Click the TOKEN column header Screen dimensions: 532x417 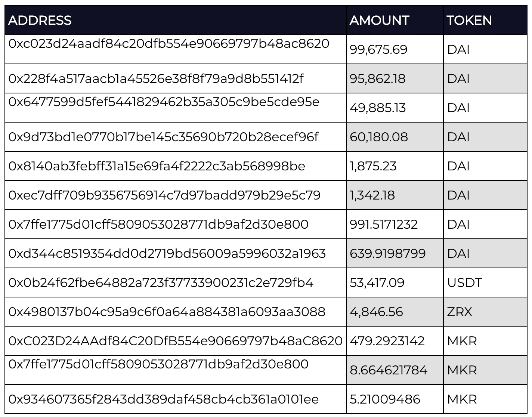tap(469, 20)
